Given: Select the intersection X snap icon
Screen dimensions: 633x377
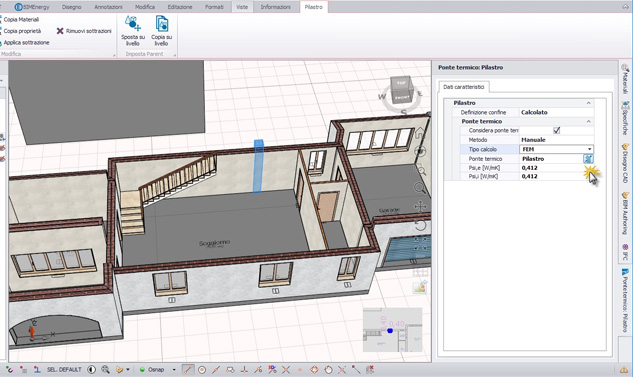Looking at the screenshot, I should 286,369.
